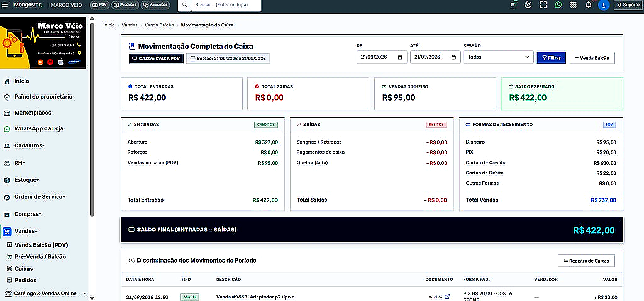Expand the Compras menu
Image resolution: width=644 pixels, height=301 pixels.
tap(28, 214)
